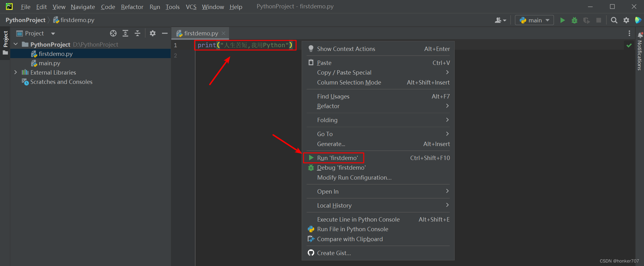Expand the Refactor submenu in context menu
Viewport: 644px width, 266px height.
[378, 106]
